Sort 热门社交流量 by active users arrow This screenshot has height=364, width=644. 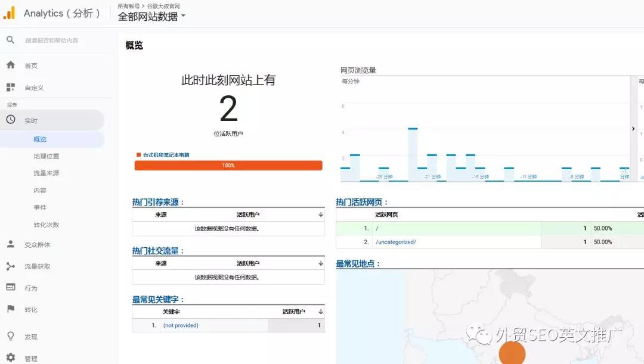tap(321, 264)
